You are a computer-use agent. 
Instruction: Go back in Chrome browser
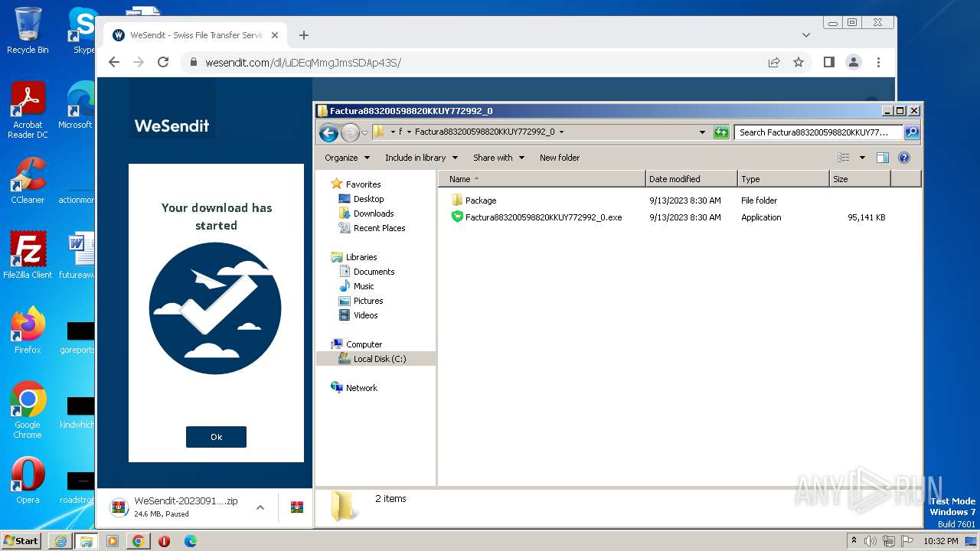point(114,62)
